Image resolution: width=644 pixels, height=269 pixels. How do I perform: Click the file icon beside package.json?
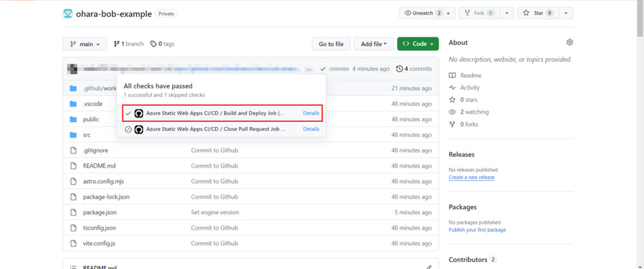73,213
